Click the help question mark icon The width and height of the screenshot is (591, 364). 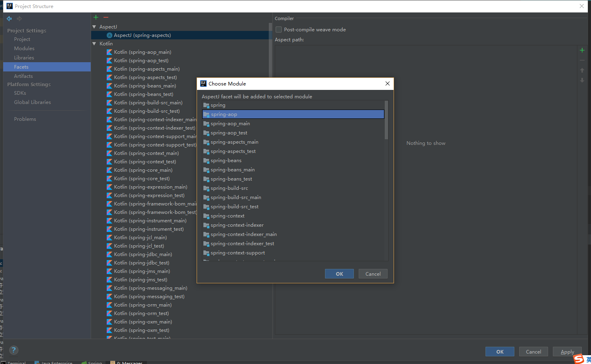coord(14,350)
